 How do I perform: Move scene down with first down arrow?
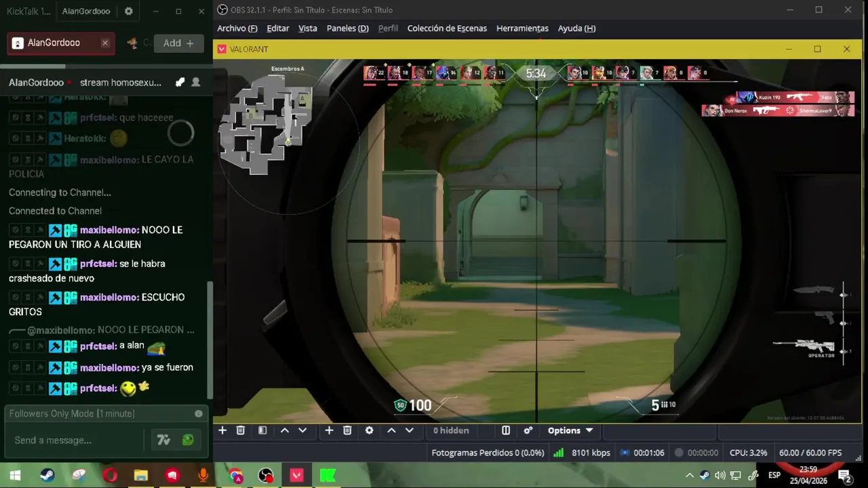point(302,430)
